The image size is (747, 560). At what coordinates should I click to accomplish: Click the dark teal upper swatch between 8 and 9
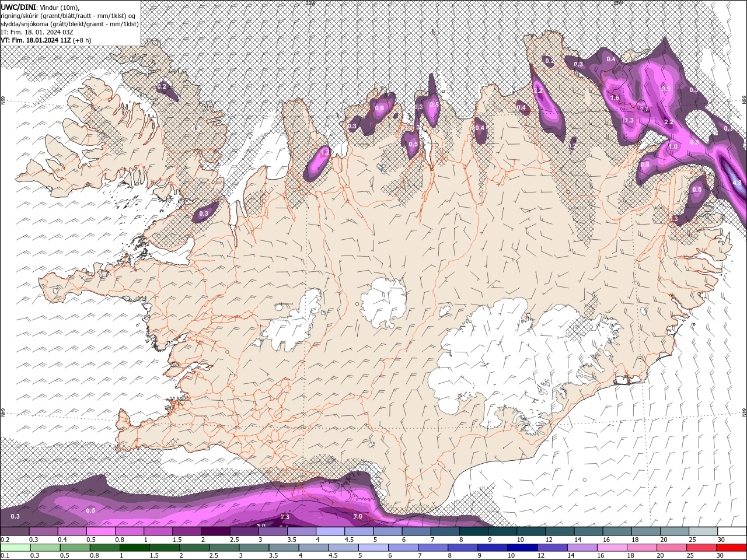(473, 531)
